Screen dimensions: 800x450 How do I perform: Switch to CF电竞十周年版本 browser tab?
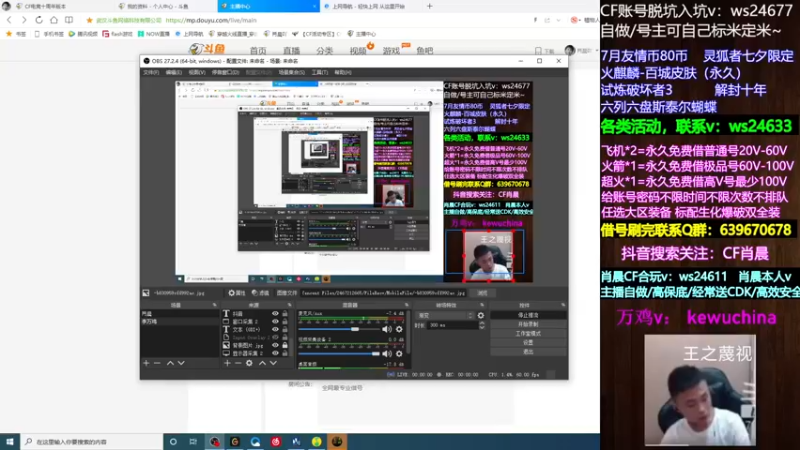[x=57, y=6]
